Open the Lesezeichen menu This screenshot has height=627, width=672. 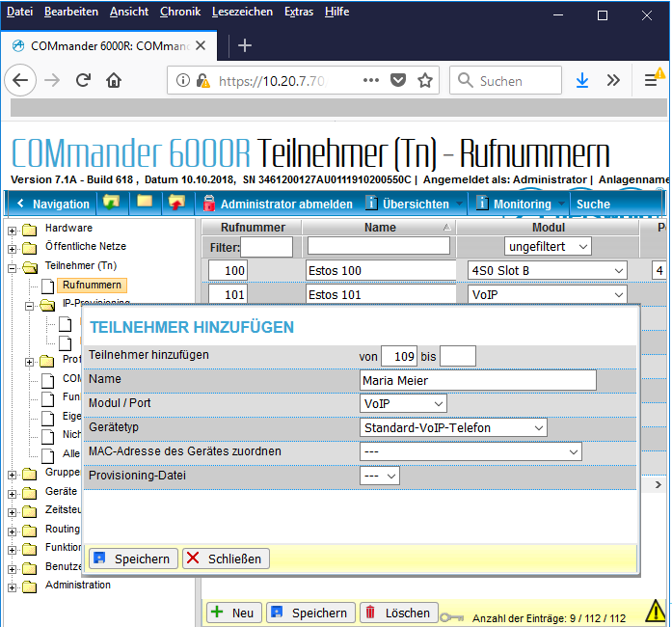click(x=243, y=12)
